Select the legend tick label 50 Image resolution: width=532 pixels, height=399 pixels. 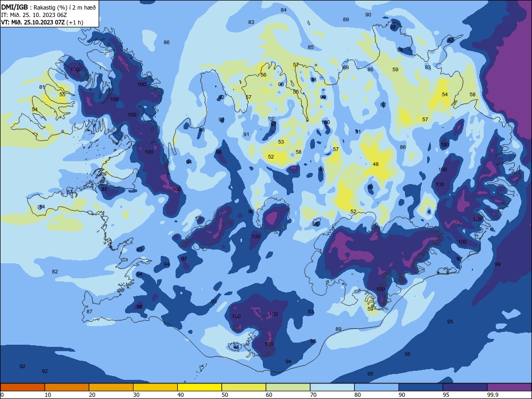[225, 395]
